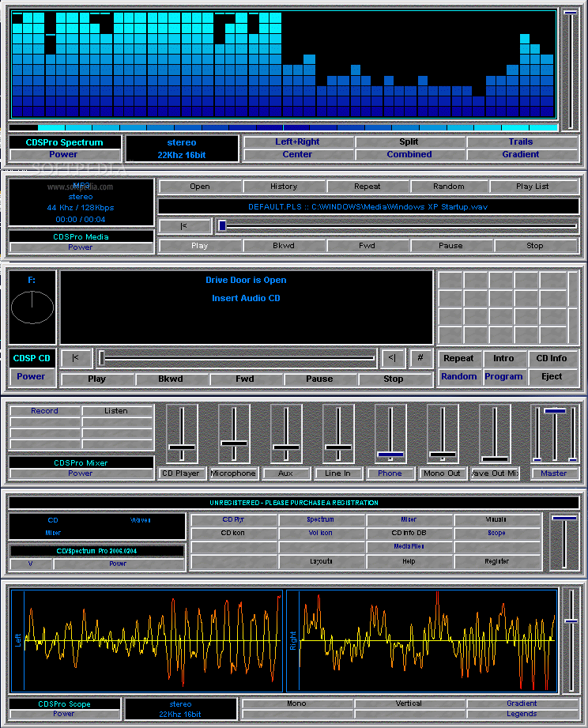Click Power under CDSPro Media

point(81,247)
